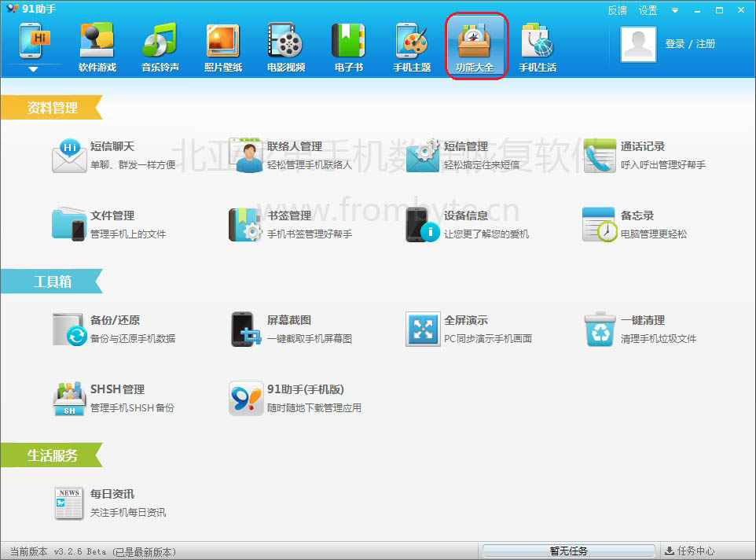Image resolution: width=756 pixels, height=560 pixels.
Task: Click the 屏幕截图 title text
Action: (x=289, y=320)
